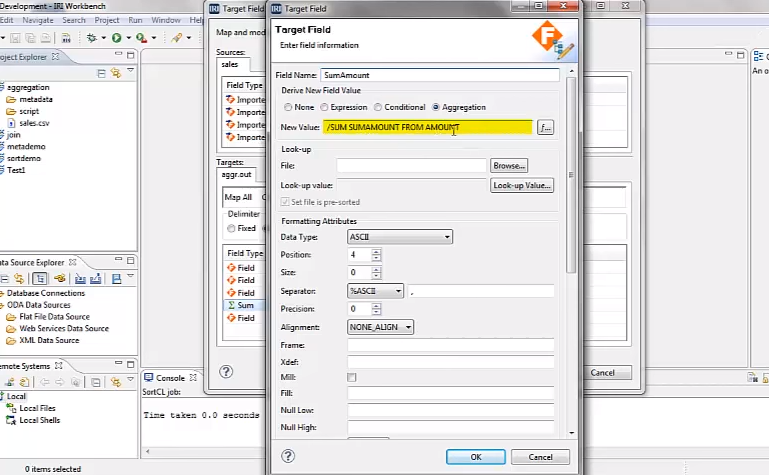Open the Debug icon dropdown arrow
Image resolution: width=769 pixels, height=475 pixels.
pyautogui.click(x=103, y=38)
